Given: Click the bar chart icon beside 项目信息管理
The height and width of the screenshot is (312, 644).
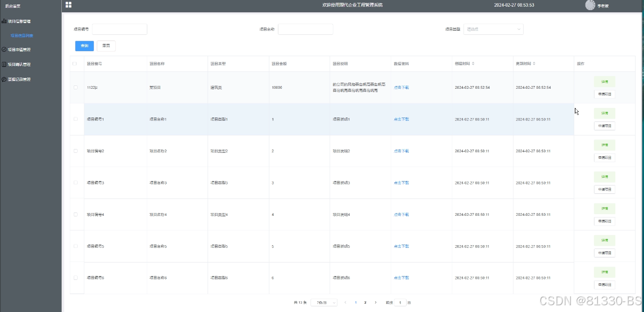Looking at the screenshot, I should [4, 21].
